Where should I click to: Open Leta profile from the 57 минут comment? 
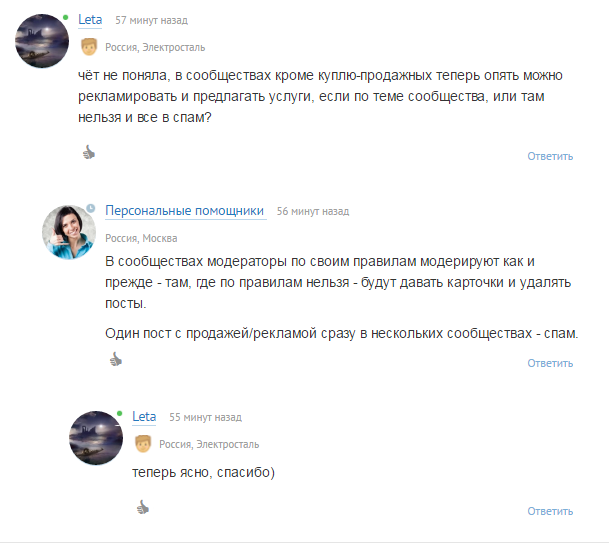coord(90,20)
